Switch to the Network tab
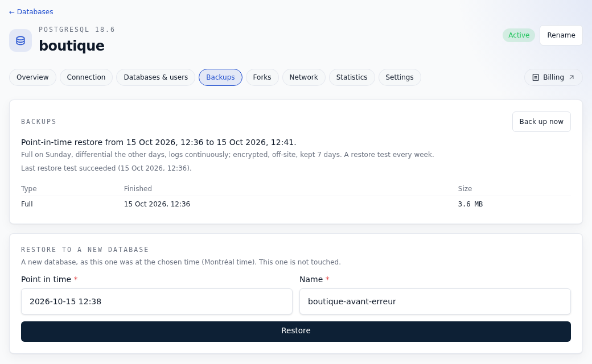Viewport: 592px width, 364px height. point(303,77)
